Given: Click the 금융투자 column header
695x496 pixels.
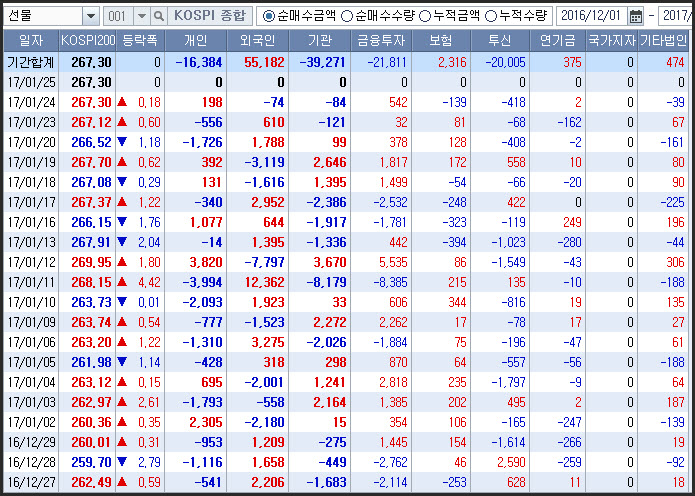Looking at the screenshot, I should pos(381,41).
